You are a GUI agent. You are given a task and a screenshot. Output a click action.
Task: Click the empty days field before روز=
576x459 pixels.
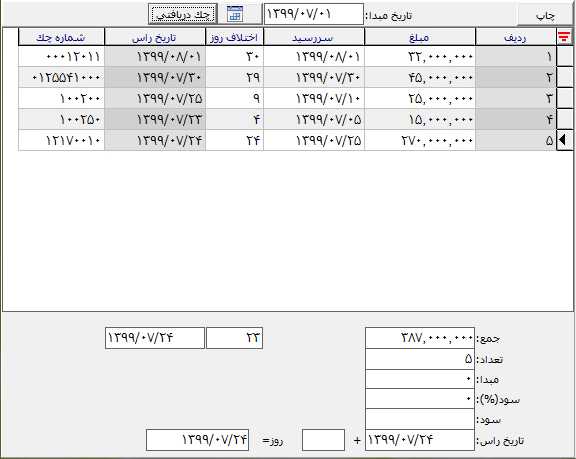tap(323, 440)
